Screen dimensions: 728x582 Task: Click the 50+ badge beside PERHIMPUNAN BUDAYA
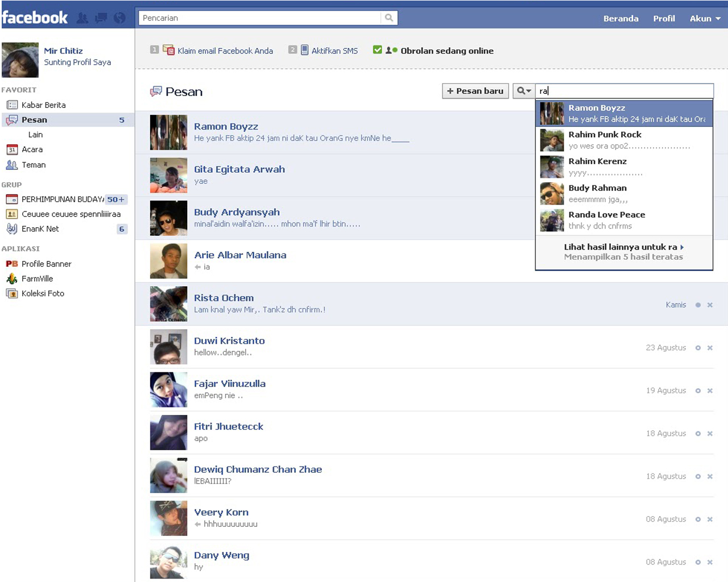pos(116,199)
